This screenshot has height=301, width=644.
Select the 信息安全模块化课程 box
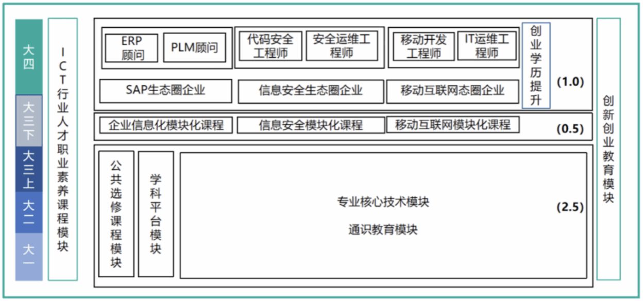click(311, 125)
